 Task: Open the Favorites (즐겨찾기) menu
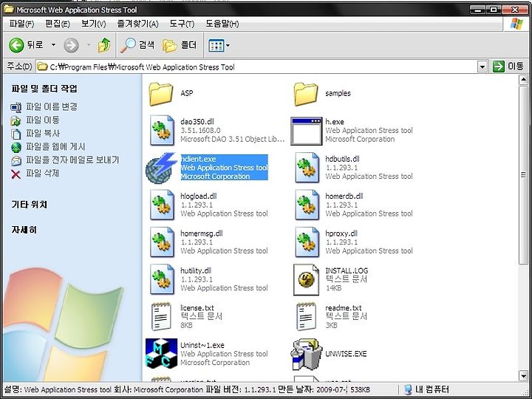[137, 24]
